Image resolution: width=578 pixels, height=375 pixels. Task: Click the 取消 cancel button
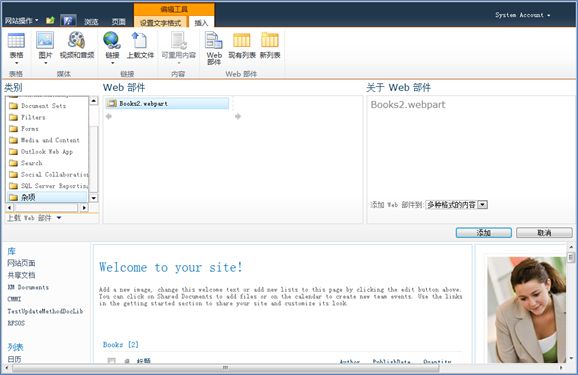click(x=544, y=233)
